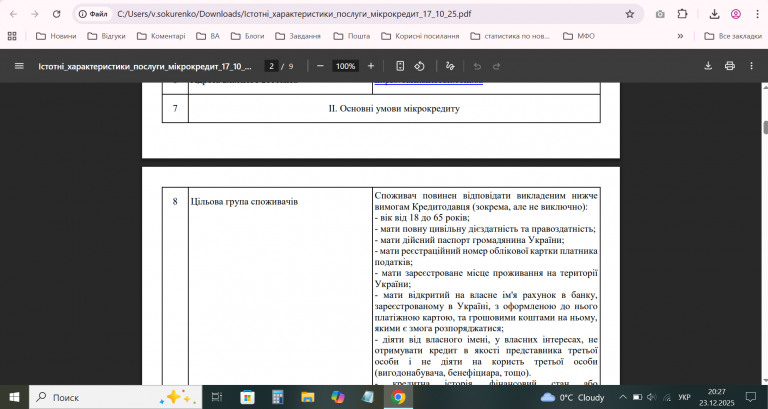Go back to the previous page
This screenshot has width=768, height=409.
point(14,14)
